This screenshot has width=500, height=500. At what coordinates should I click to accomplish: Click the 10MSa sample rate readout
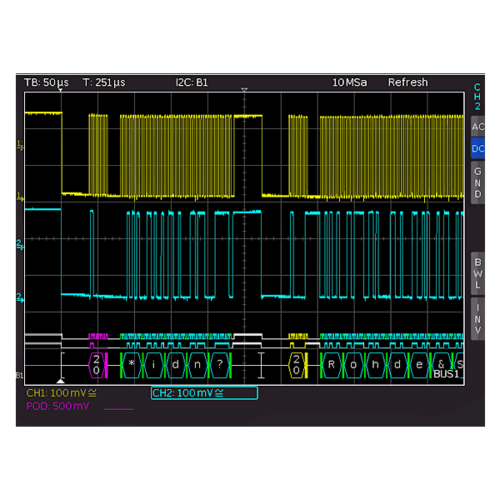coord(350,82)
